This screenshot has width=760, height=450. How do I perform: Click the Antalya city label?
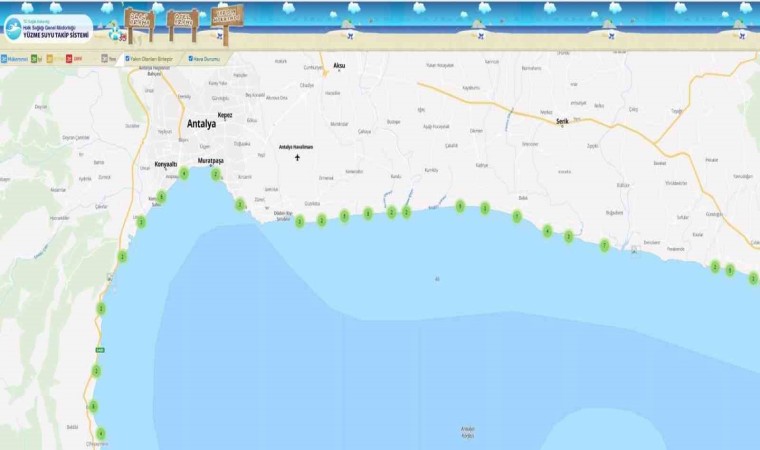coord(201,124)
